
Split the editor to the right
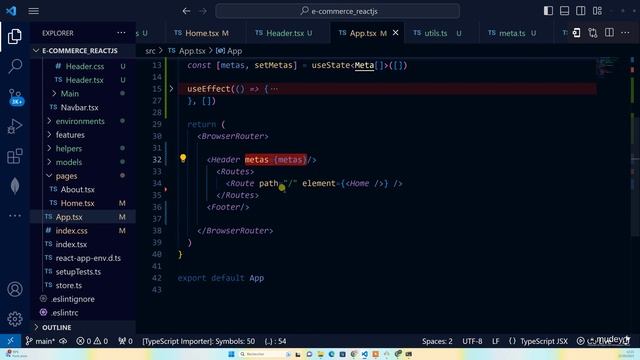[x=609, y=33]
